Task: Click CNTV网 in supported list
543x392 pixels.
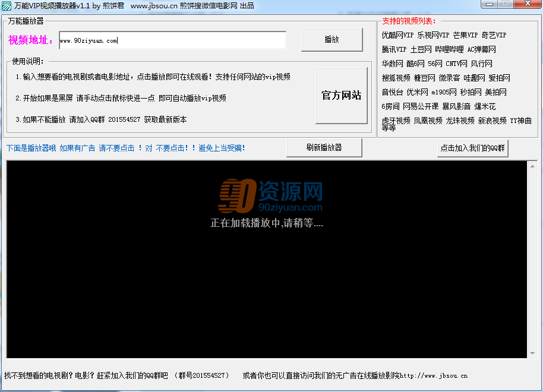Action: click(456, 64)
